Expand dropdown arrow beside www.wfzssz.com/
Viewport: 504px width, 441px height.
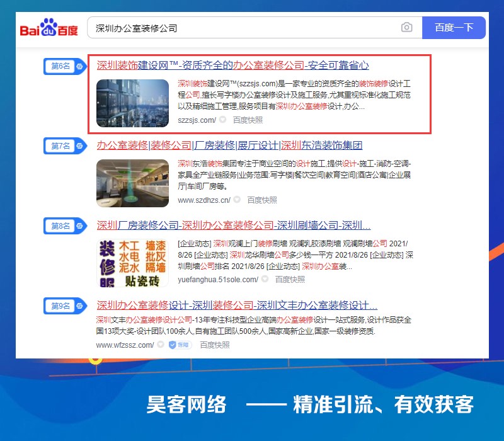(x=161, y=345)
